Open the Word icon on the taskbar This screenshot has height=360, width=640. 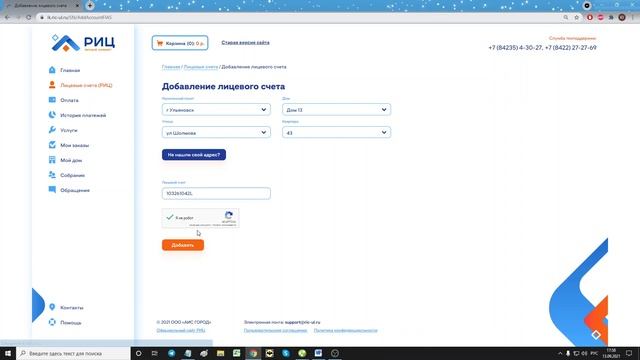coord(318,353)
